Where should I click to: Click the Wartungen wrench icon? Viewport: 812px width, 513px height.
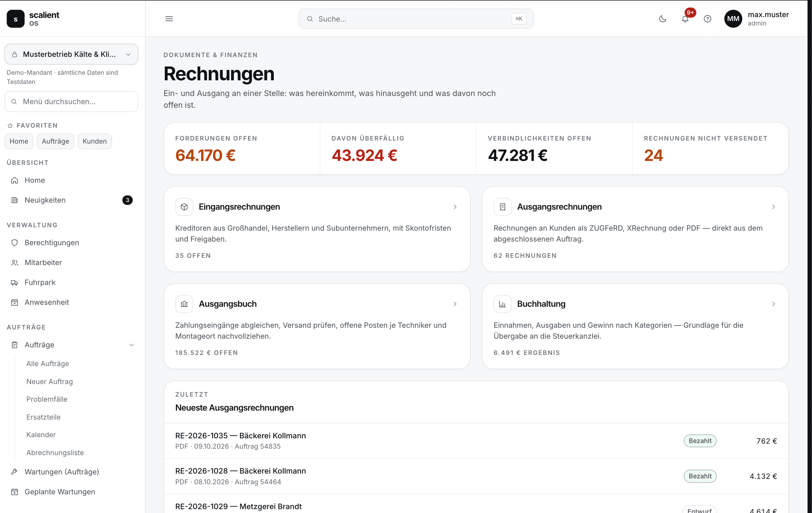pyautogui.click(x=15, y=472)
